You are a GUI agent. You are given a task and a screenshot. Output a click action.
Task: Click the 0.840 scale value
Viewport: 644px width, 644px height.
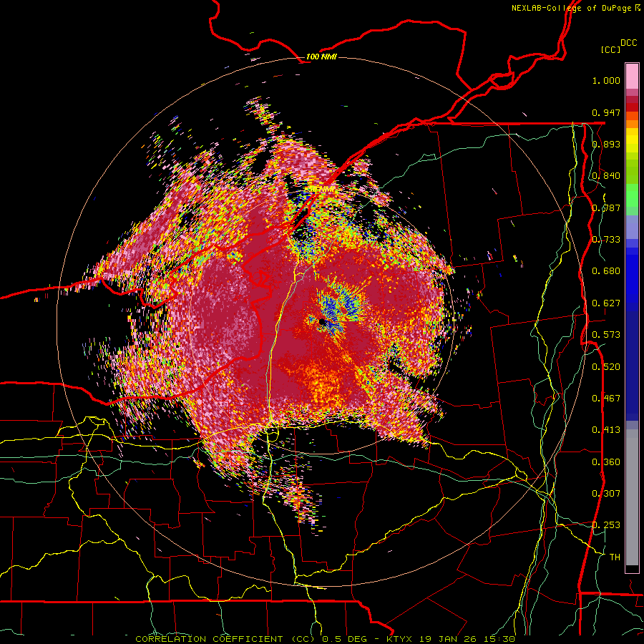606,176
